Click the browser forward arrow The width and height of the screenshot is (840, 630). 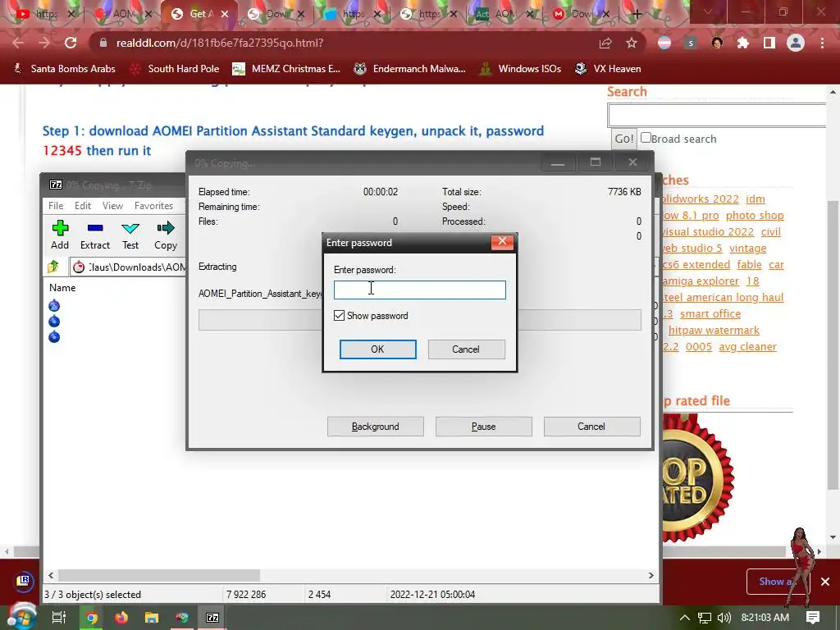click(x=44, y=43)
